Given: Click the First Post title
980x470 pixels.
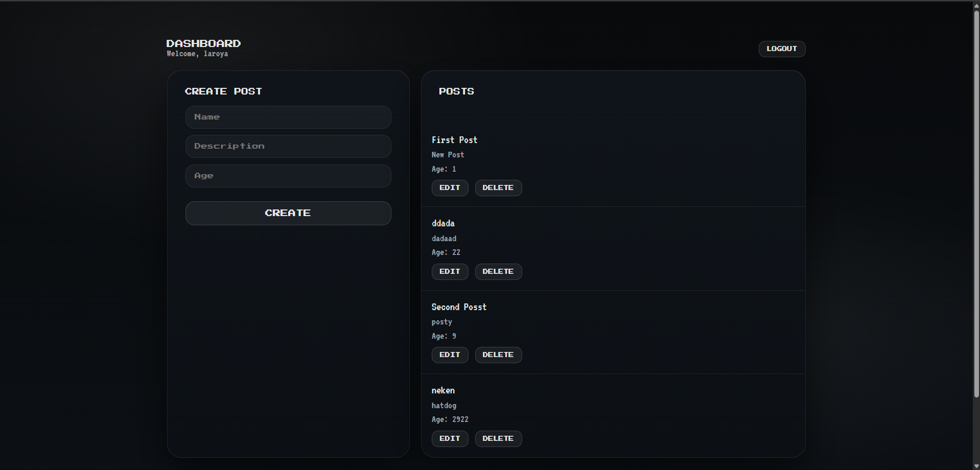Looking at the screenshot, I should tap(454, 140).
